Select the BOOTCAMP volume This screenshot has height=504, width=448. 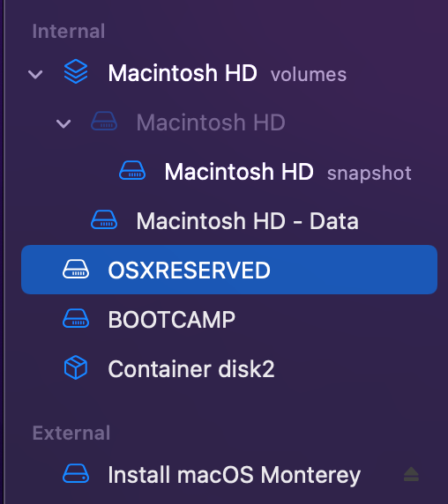point(229,320)
